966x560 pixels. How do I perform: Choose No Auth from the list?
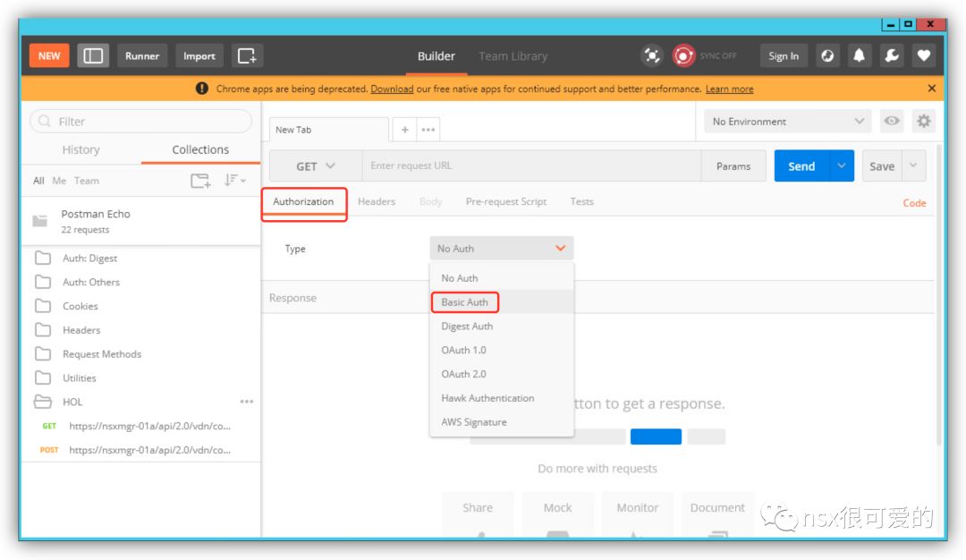[x=502, y=278]
